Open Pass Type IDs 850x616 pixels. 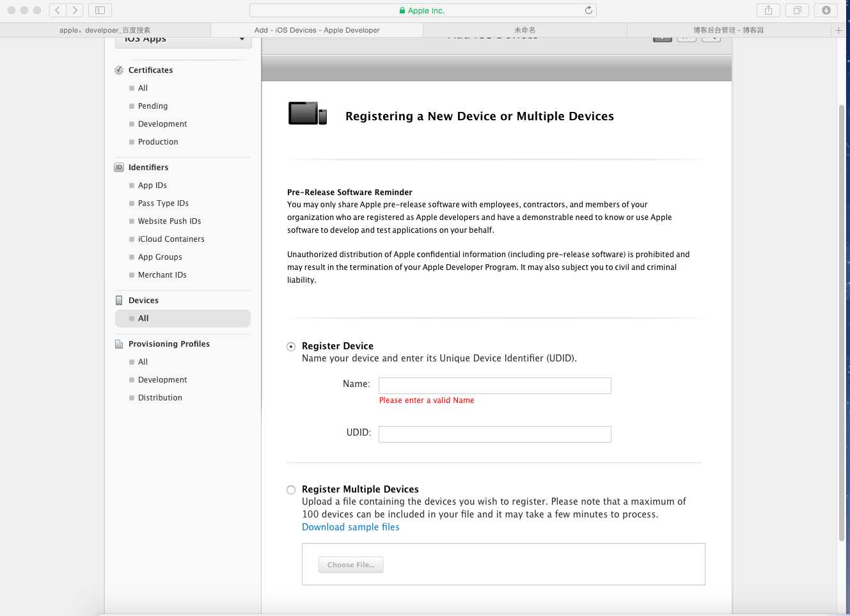[x=163, y=203]
